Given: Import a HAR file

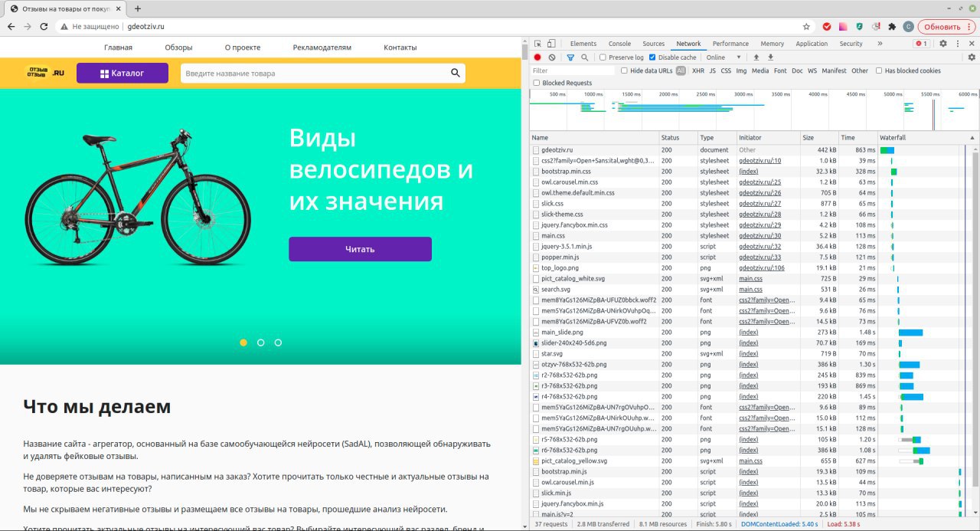Looking at the screenshot, I should (756, 57).
